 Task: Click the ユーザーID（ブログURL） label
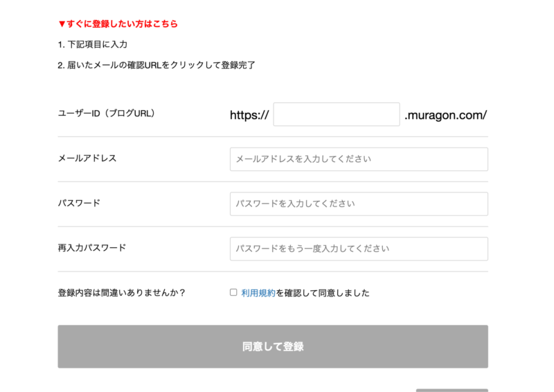point(107,114)
